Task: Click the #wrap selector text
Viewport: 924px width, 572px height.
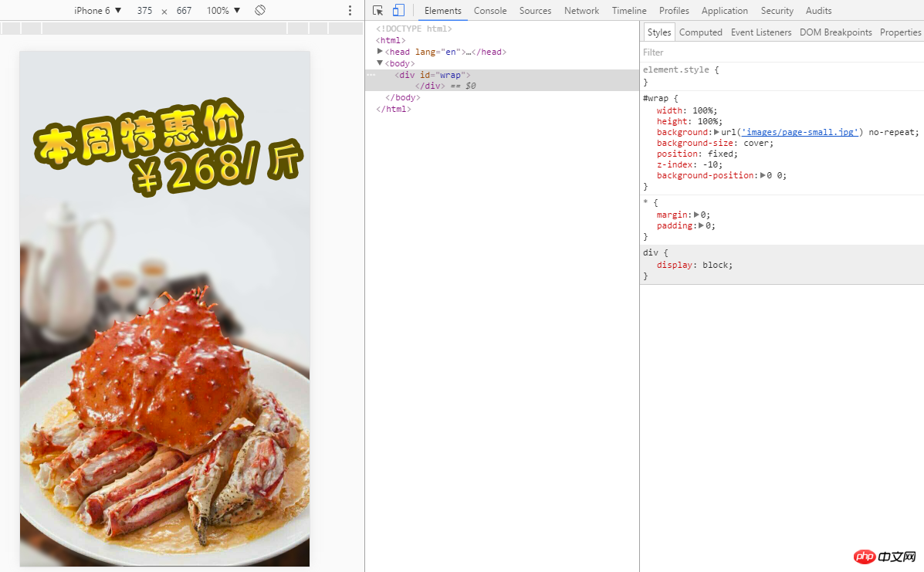Action: tap(655, 98)
